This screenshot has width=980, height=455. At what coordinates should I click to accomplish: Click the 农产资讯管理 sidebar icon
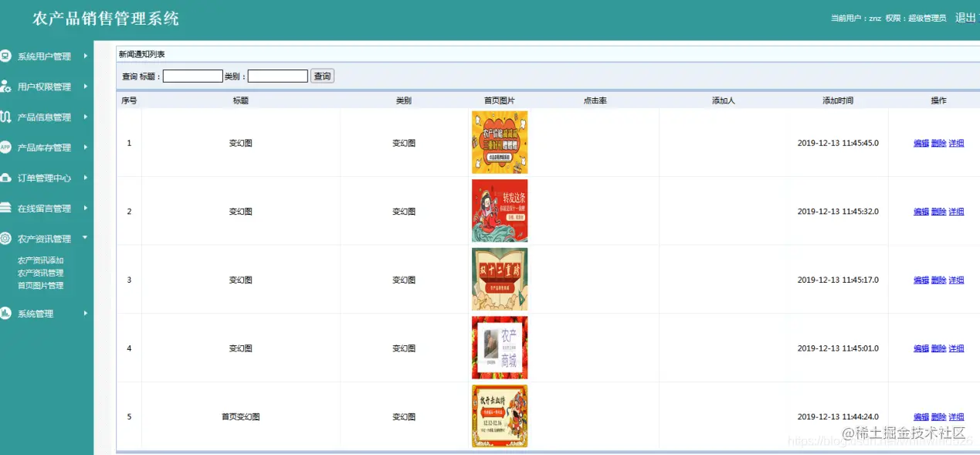coord(5,238)
